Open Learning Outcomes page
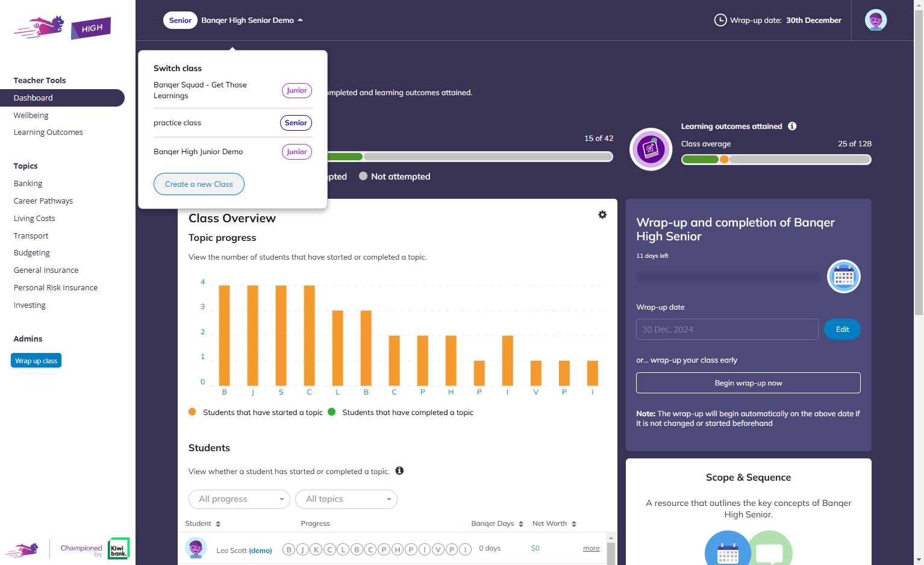The image size is (924, 565). (x=48, y=133)
